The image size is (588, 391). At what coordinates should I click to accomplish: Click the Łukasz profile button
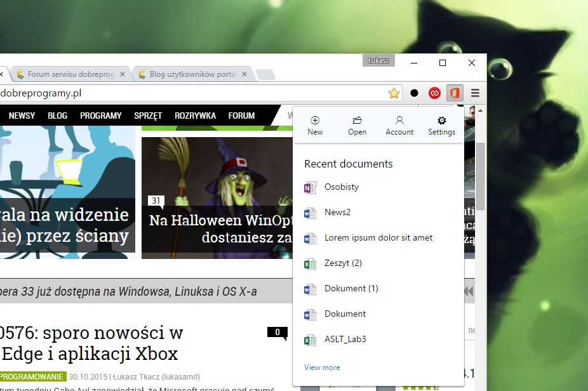[378, 60]
